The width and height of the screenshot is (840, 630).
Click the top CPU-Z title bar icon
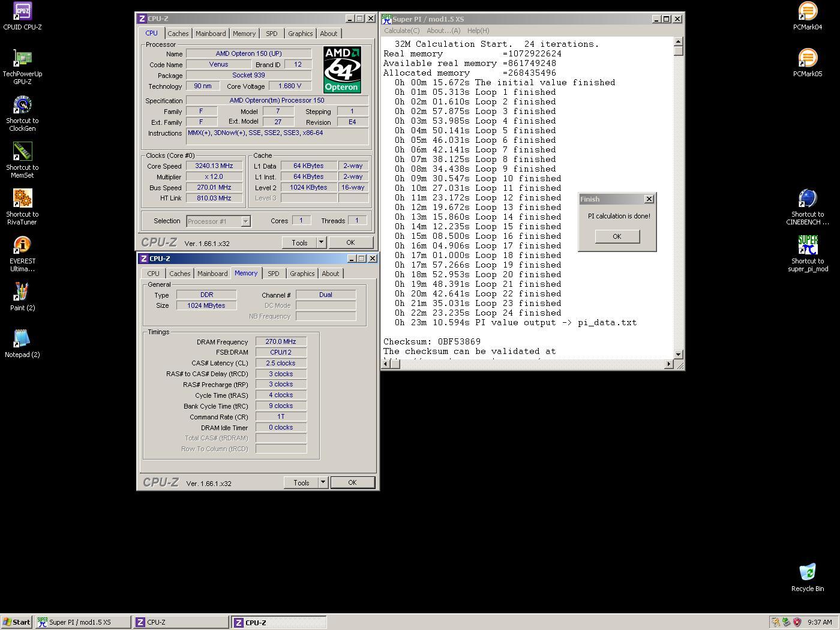142,19
